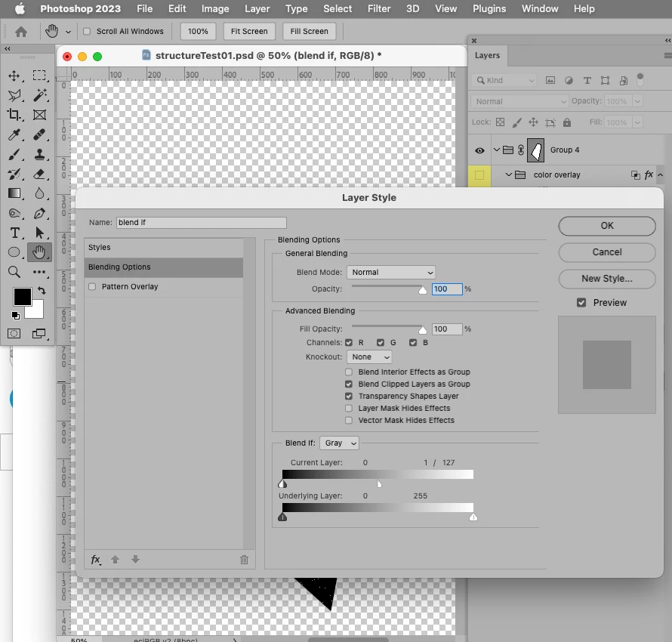Select the Magic Wand tool
Image resolution: width=672 pixels, height=642 pixels.
click(x=39, y=95)
